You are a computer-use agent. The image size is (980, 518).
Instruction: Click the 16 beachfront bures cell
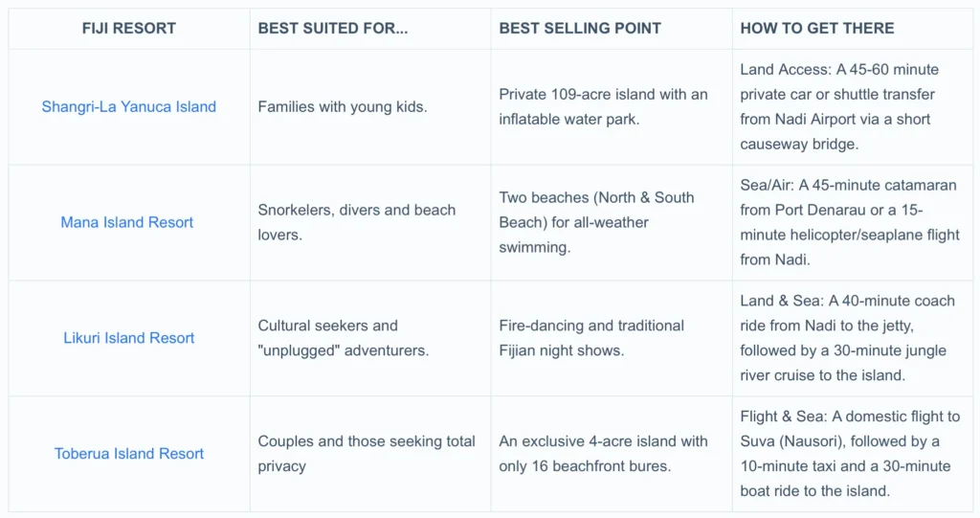[x=603, y=454]
